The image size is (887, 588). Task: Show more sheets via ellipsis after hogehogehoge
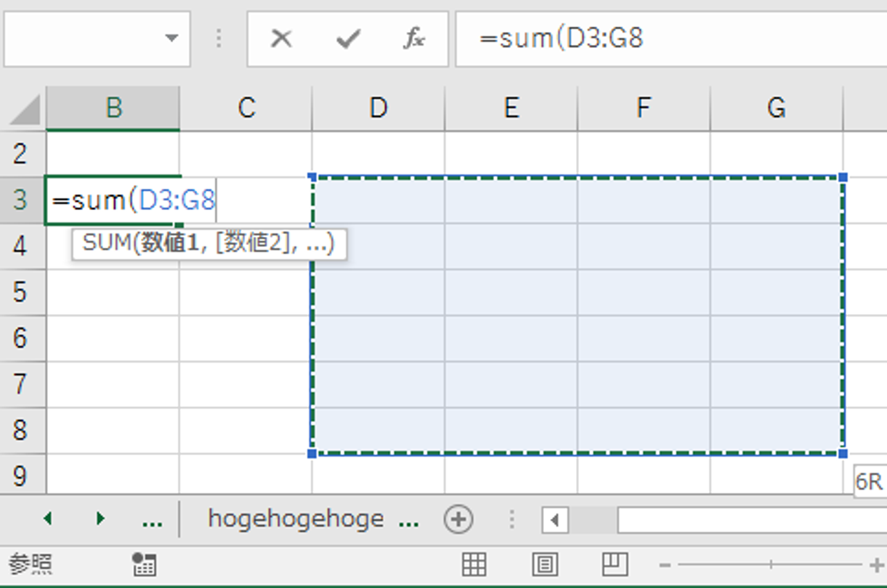tap(408, 522)
